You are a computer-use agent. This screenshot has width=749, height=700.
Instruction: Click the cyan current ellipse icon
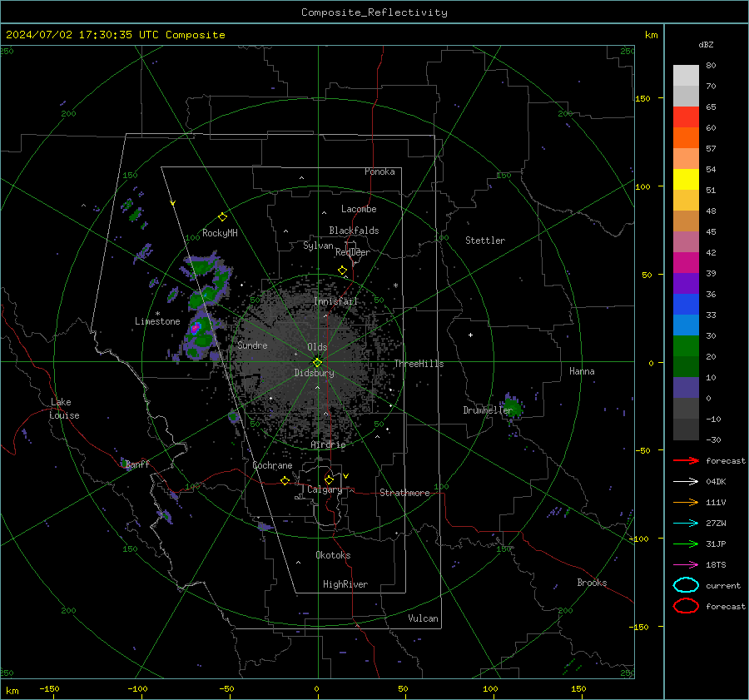686,585
